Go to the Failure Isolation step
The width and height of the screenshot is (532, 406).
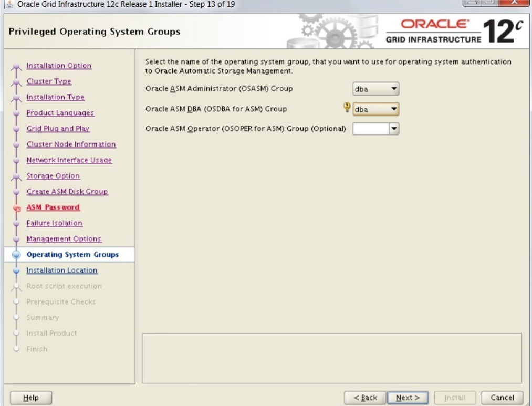point(54,223)
